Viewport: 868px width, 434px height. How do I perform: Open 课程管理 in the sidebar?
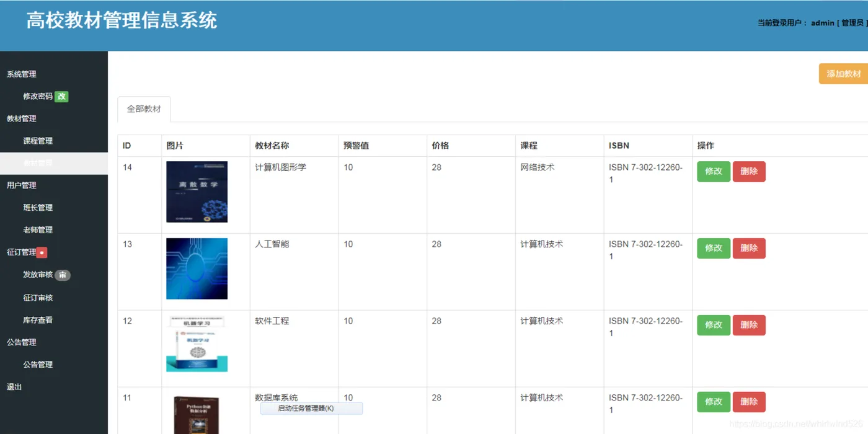point(38,141)
